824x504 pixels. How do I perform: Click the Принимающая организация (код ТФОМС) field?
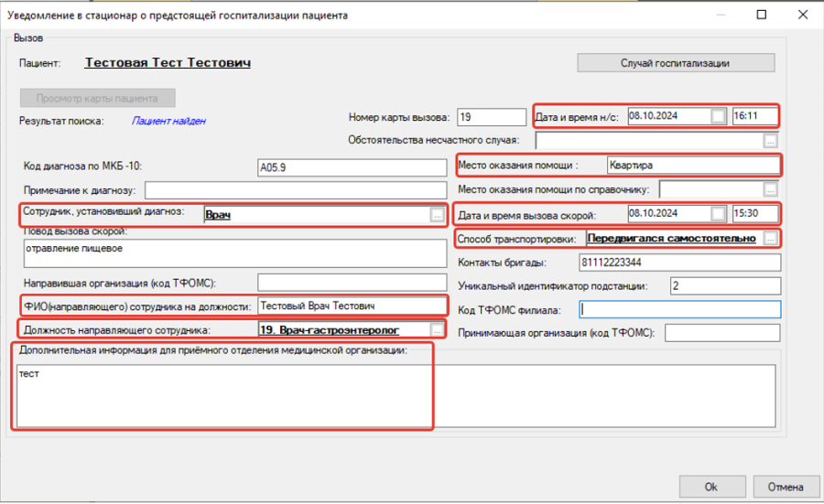coord(722,332)
